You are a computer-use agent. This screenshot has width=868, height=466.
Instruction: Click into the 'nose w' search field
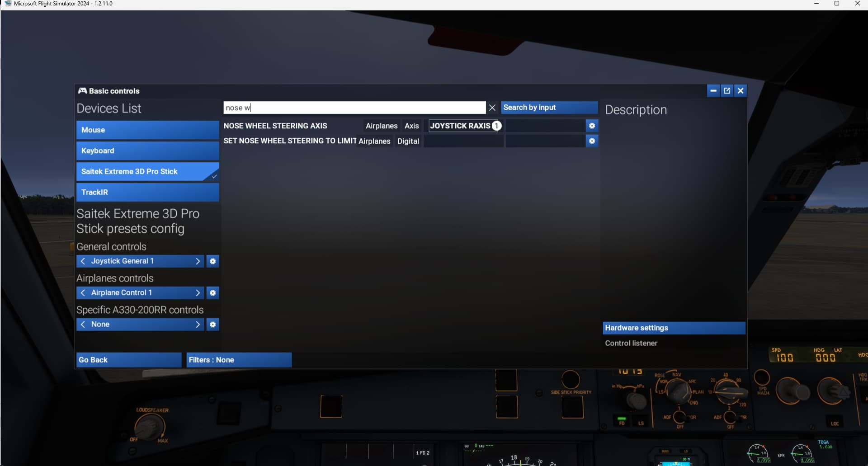(354, 108)
